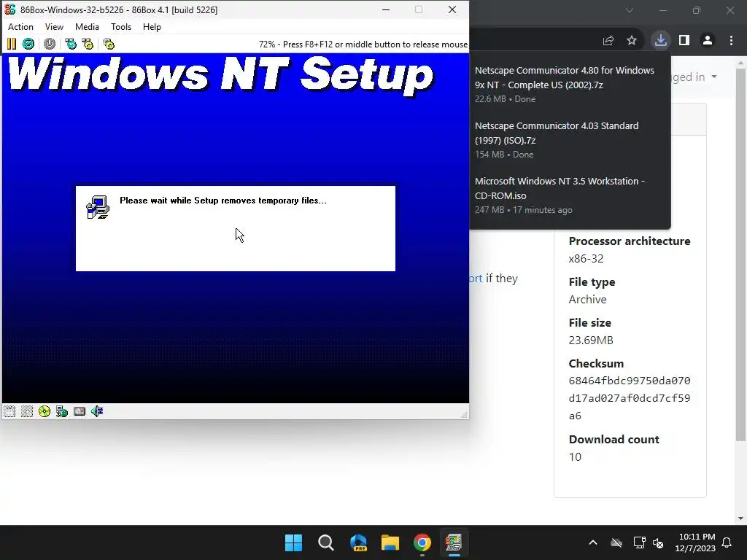Viewport: 747px width, 560px height.
Task: Open the Tools menu
Action: click(121, 27)
